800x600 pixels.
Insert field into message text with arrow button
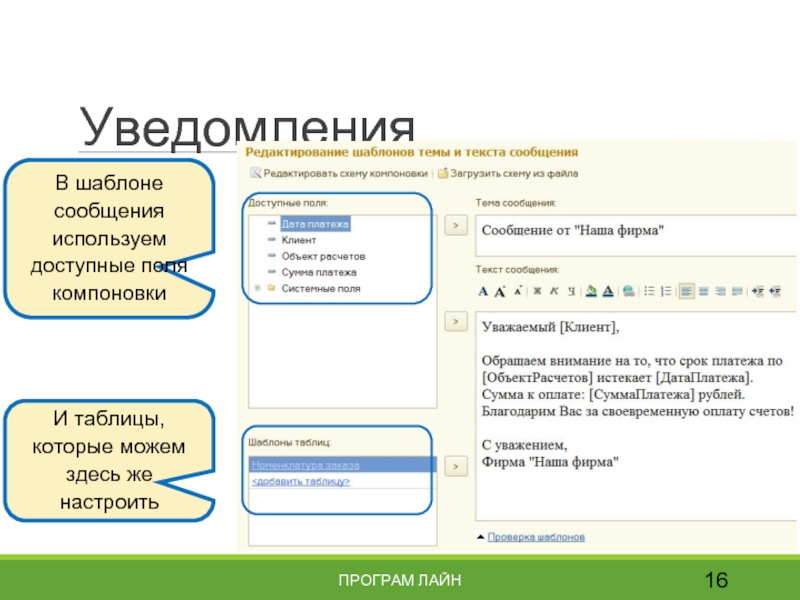click(456, 321)
